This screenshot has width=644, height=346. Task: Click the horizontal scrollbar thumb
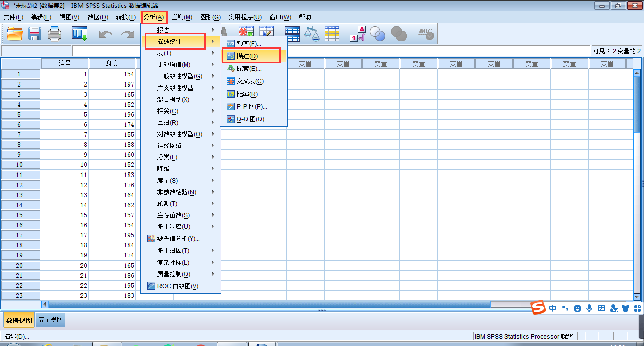(x=269, y=304)
